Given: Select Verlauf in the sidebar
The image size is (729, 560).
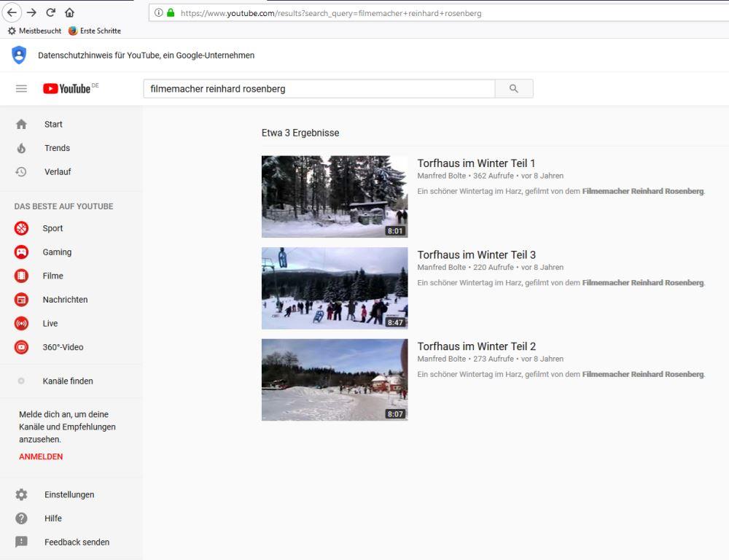Looking at the screenshot, I should click(58, 171).
